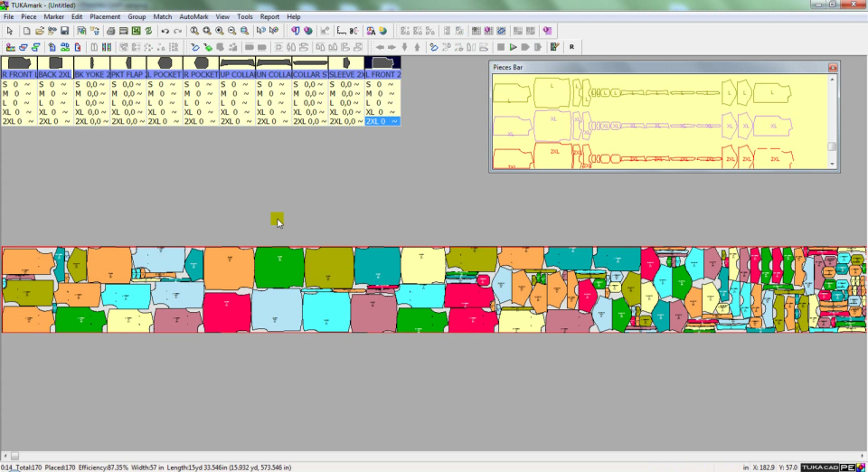Click the olive square piece in marker
This screenshot has width=868, height=472.
[x=329, y=268]
